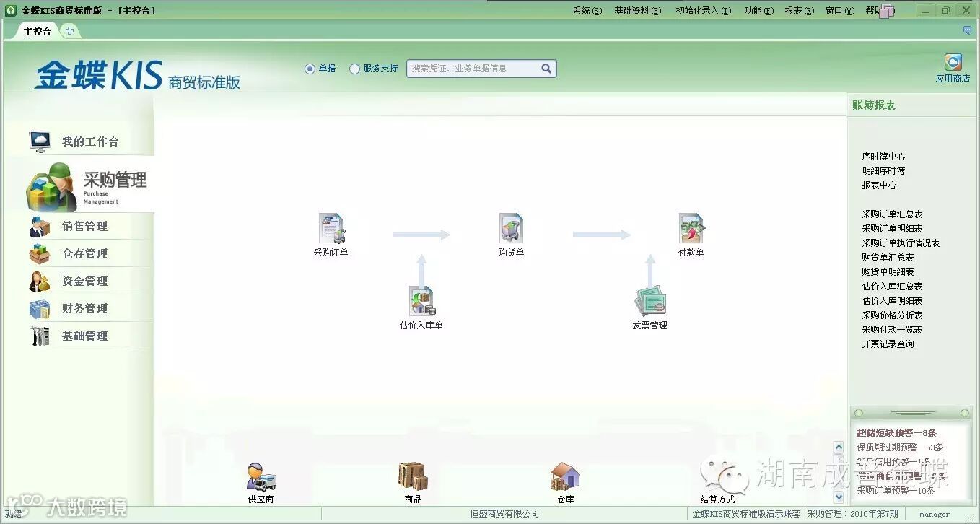Open the 结算方式 settlement method shortcut
Screen dimensions: 980x524
(717, 499)
